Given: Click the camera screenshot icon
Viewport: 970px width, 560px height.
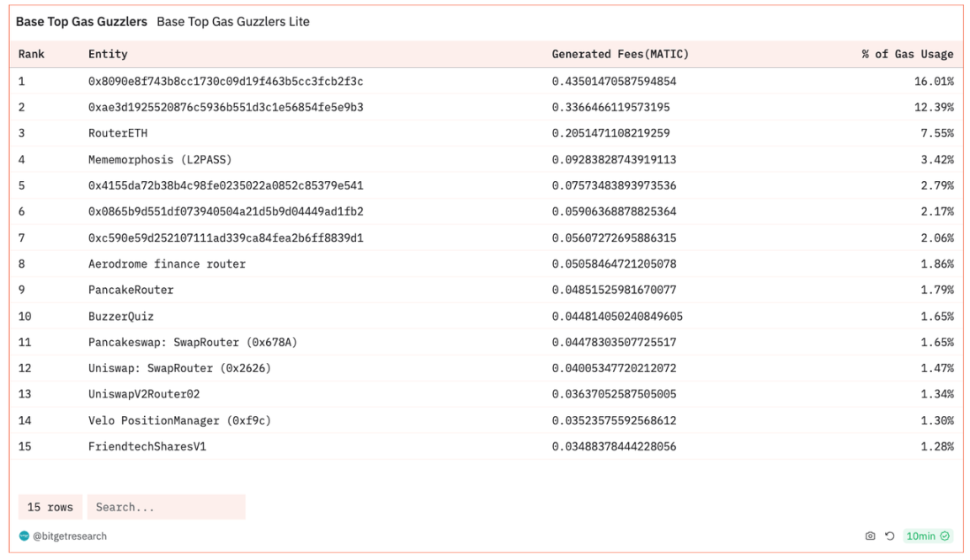Looking at the screenshot, I should (870, 536).
